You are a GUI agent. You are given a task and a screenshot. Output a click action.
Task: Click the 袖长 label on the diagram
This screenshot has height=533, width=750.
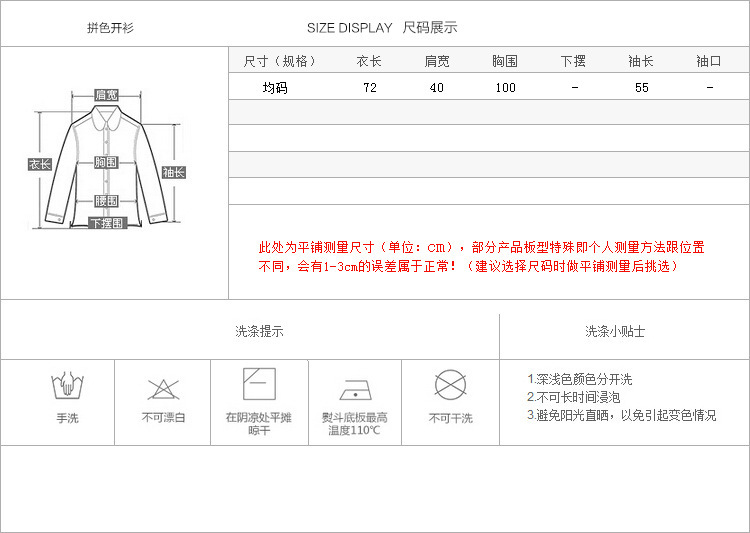174,172
